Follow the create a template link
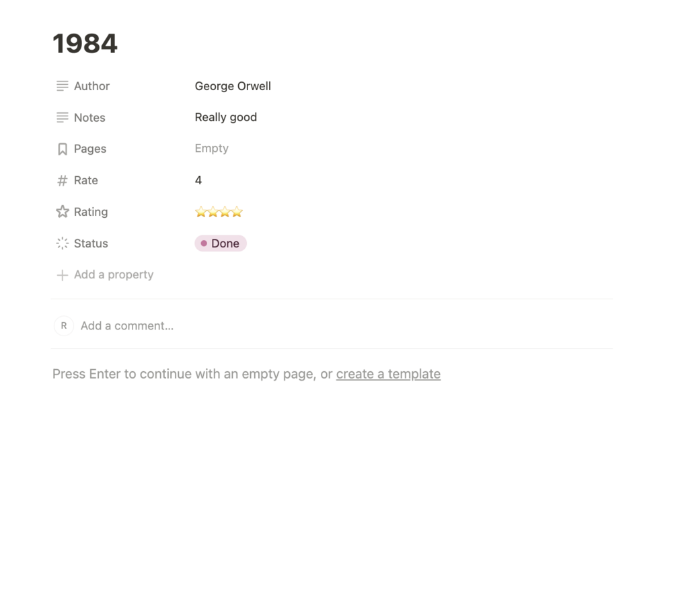Image resolution: width=676 pixels, height=616 pixels. [388, 374]
